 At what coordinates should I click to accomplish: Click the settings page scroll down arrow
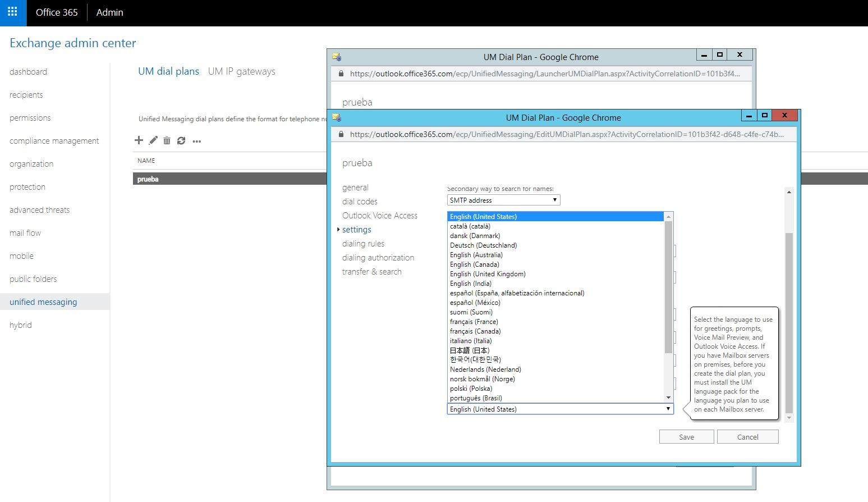(789, 418)
